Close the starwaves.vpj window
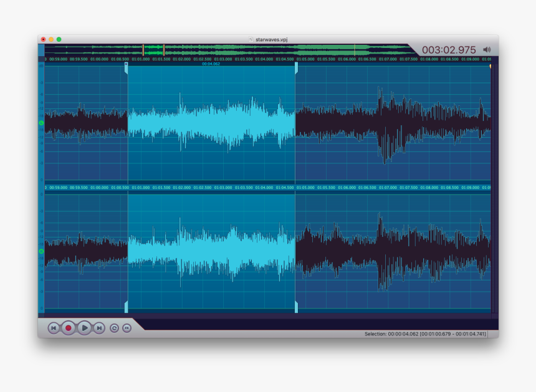Viewport: 536px width, 392px height. 43,39
